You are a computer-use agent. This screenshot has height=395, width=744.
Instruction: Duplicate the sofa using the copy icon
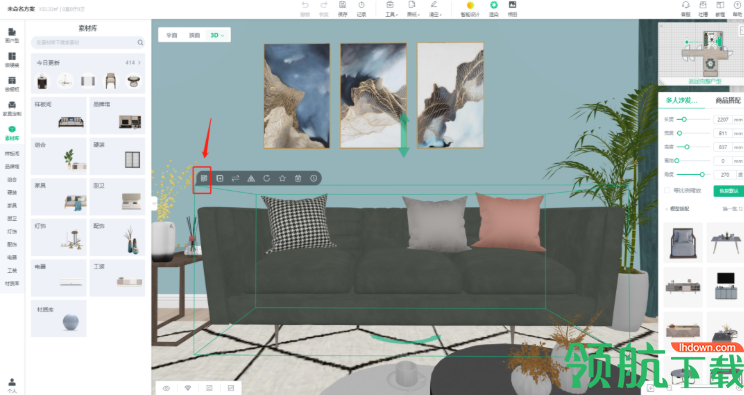click(x=220, y=178)
